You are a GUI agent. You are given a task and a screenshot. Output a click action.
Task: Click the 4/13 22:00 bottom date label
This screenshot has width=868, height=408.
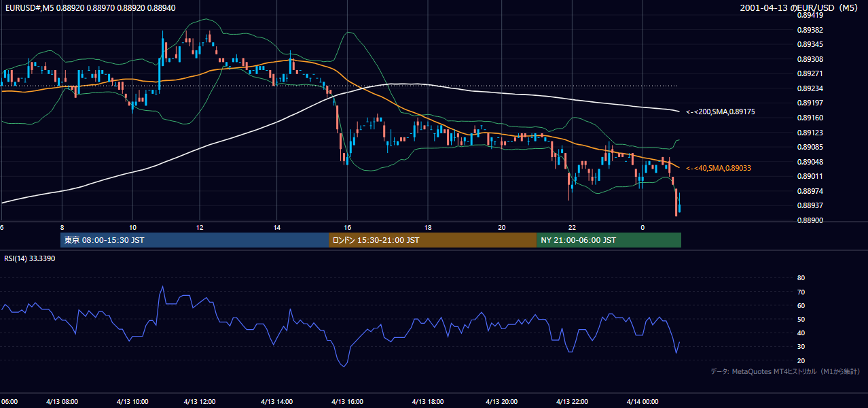[573, 402]
